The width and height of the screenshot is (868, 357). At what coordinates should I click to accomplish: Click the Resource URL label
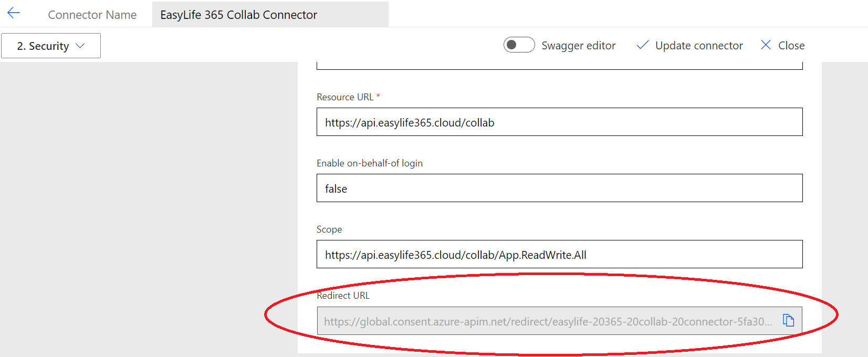(345, 97)
